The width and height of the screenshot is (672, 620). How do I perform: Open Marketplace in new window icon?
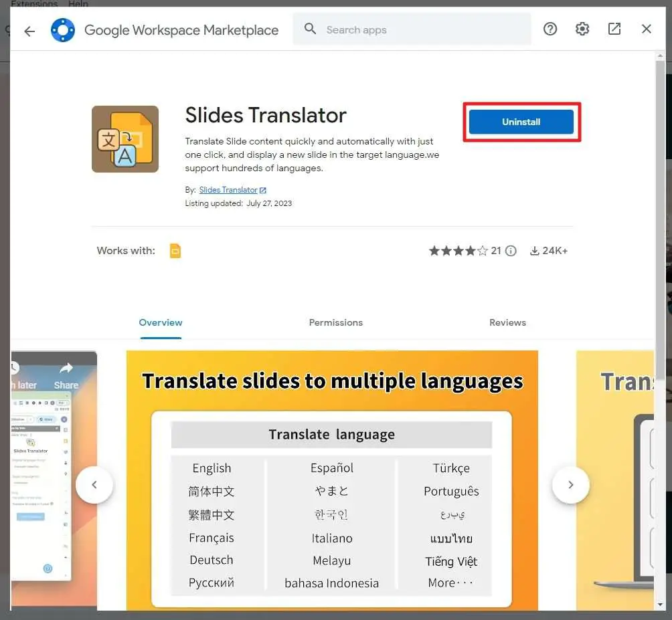pyautogui.click(x=614, y=29)
